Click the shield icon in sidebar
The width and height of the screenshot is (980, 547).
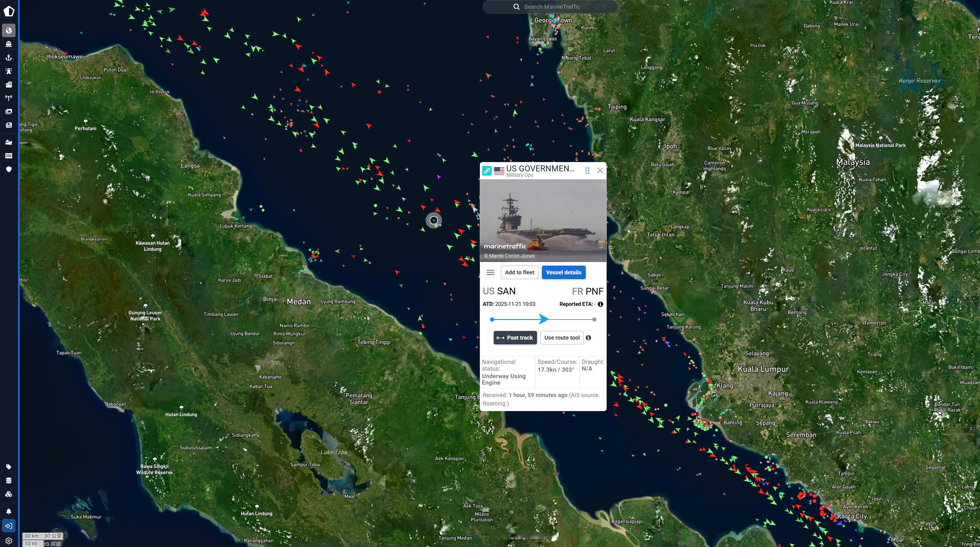[x=9, y=169]
